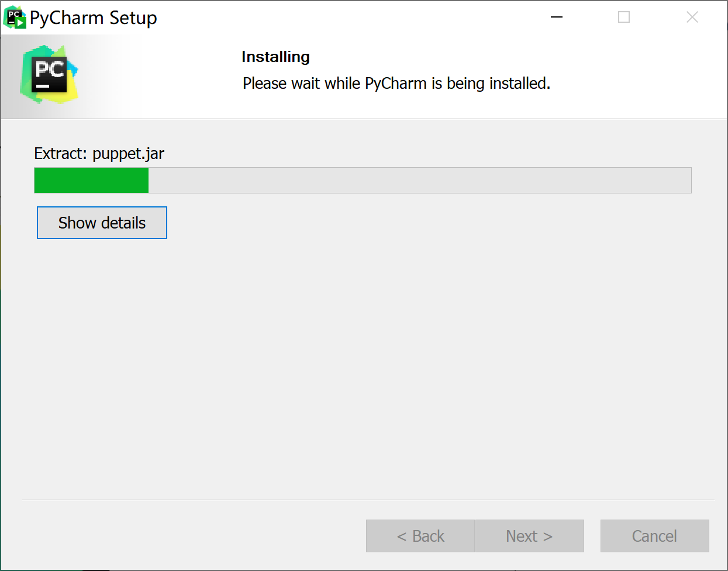Screen dimensions: 728x571
Task: Click the "Extract: puppet.jar" status text
Action: (x=99, y=154)
